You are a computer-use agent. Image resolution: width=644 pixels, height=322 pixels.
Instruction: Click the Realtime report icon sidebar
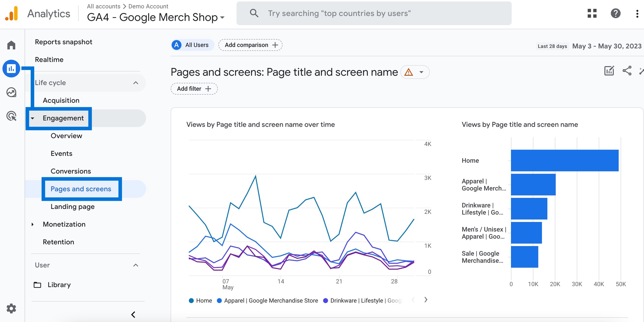point(11,91)
